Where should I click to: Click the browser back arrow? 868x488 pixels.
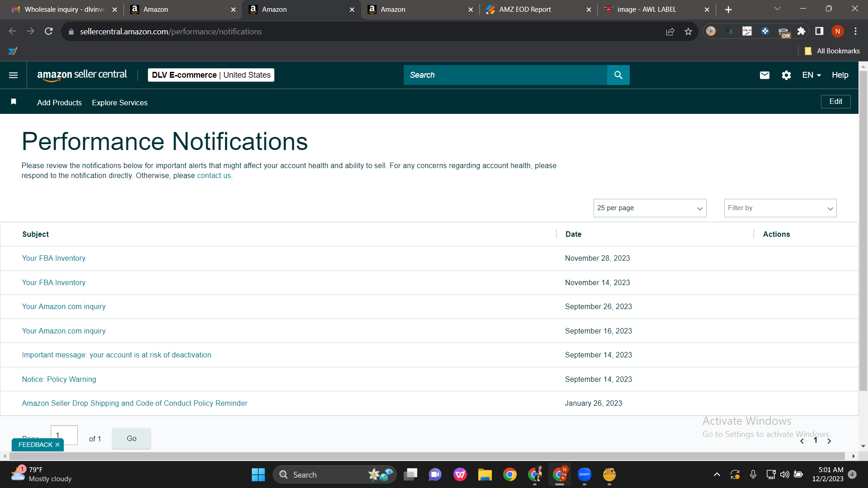13,31
